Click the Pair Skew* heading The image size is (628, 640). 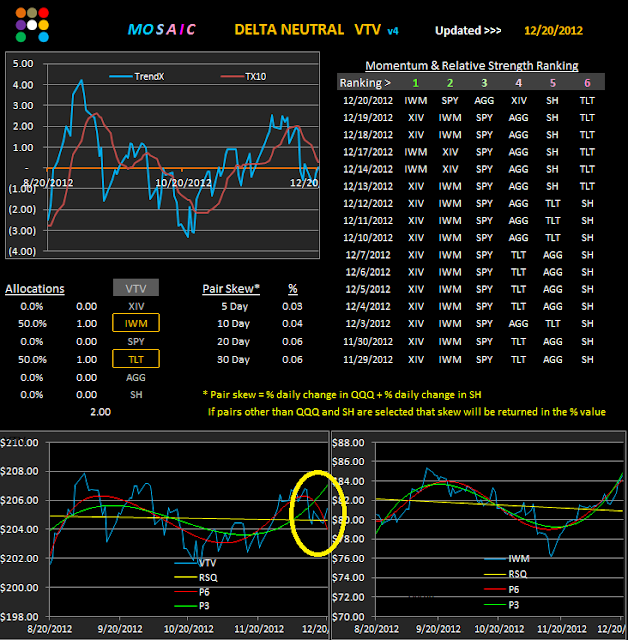[x=231, y=289]
